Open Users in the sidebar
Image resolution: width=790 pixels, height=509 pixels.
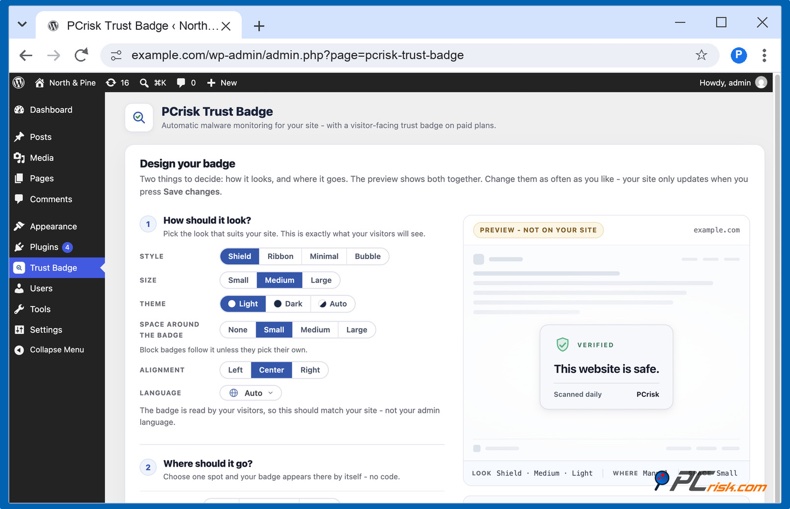(x=57, y=288)
